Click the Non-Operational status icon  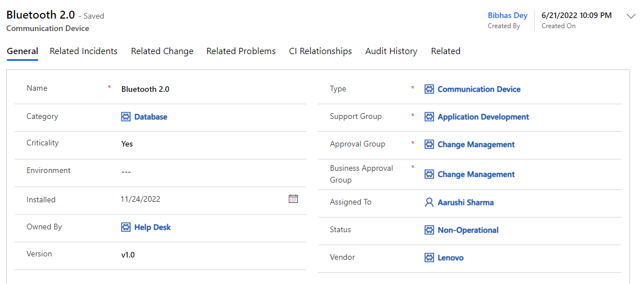pos(430,230)
